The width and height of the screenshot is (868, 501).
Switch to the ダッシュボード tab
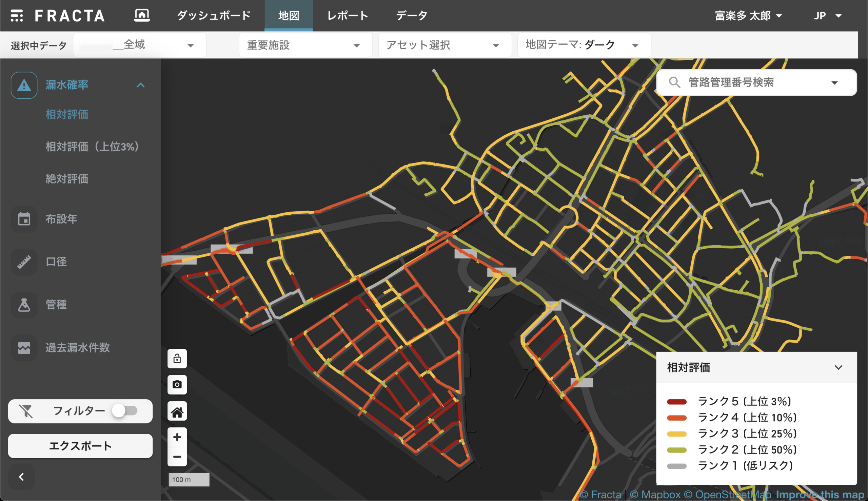(214, 16)
